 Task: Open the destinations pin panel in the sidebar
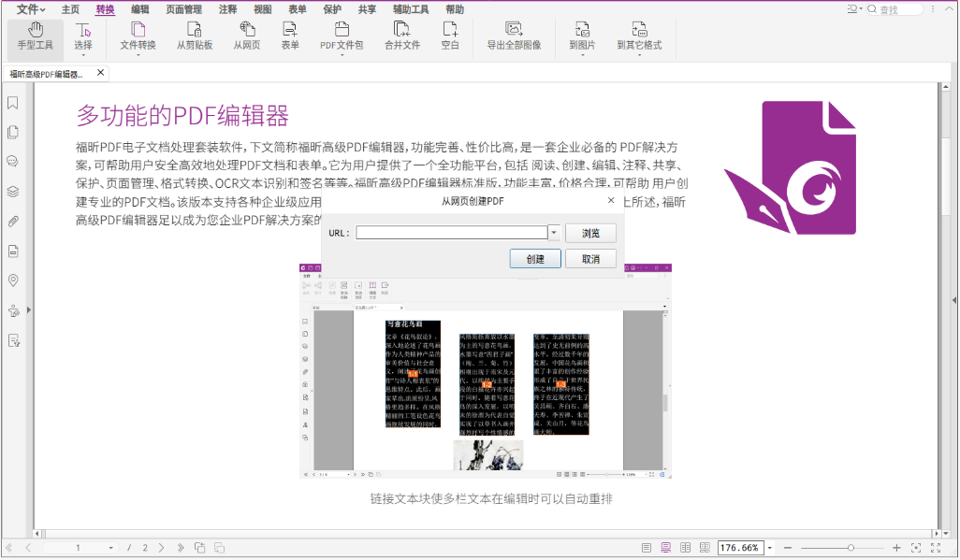pos(13,280)
